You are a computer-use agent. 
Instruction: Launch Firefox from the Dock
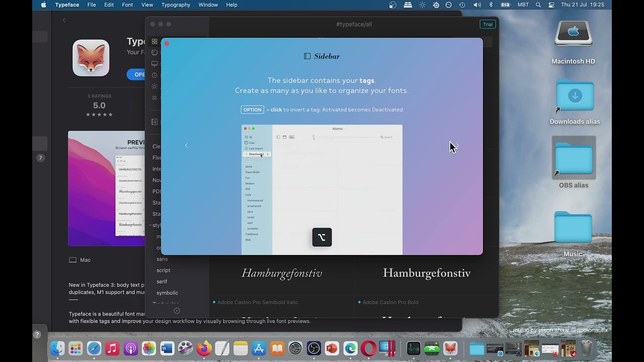point(204,348)
